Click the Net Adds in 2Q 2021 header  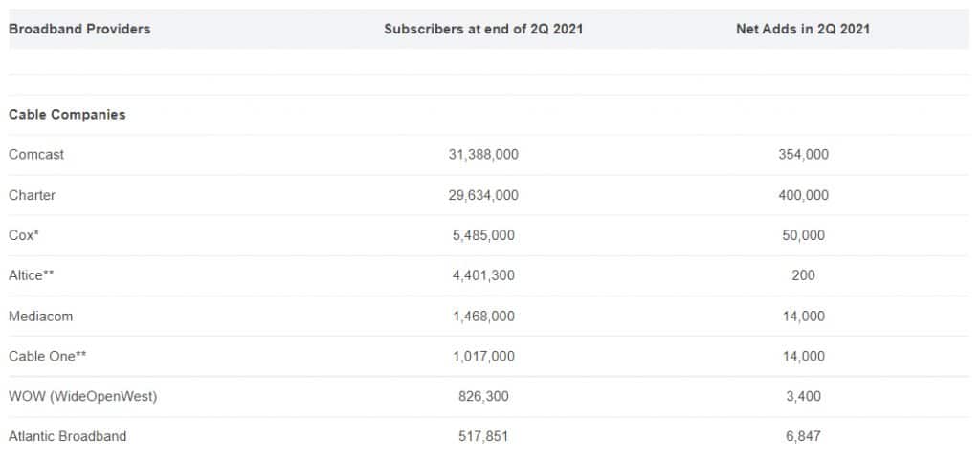pyautogui.click(x=803, y=29)
